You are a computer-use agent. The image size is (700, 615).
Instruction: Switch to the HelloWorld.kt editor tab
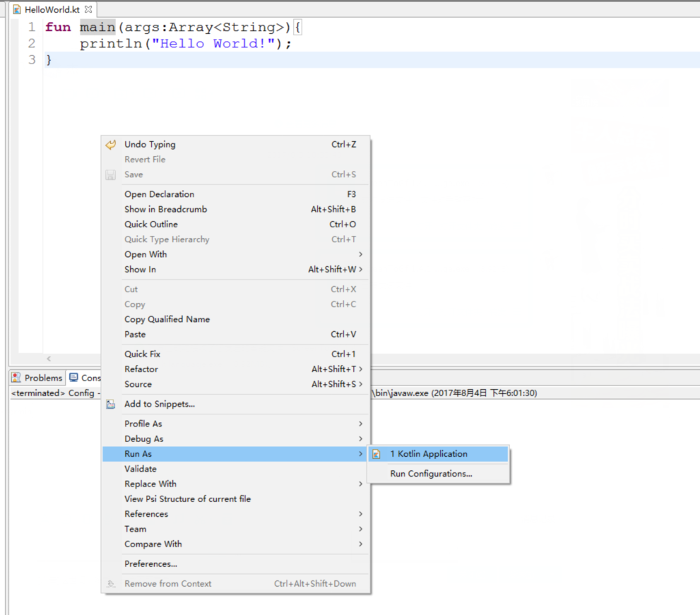point(52,9)
